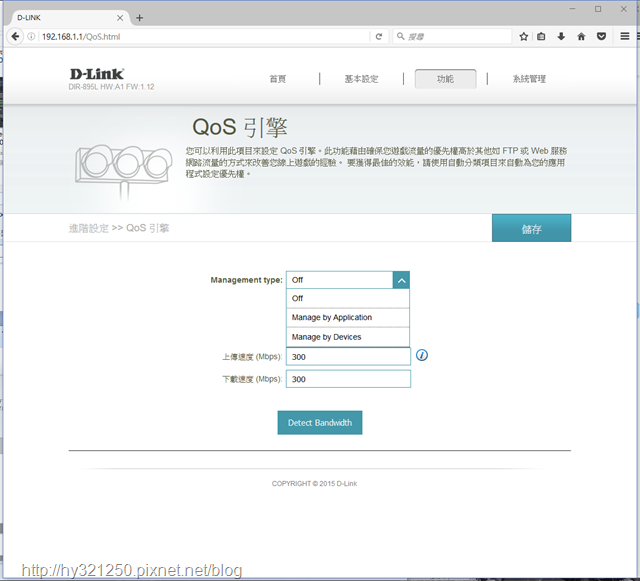Maximize the browser window
Image resolution: width=640 pixels, height=581 pixels.
[598, 9]
